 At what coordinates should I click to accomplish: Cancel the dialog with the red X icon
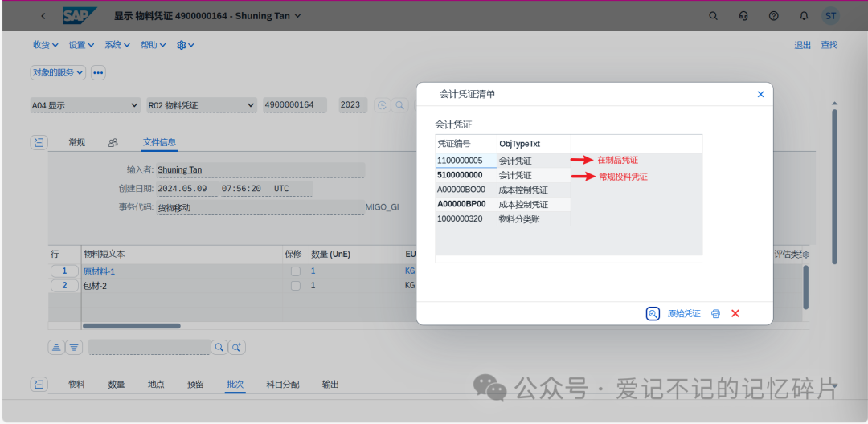click(x=735, y=313)
